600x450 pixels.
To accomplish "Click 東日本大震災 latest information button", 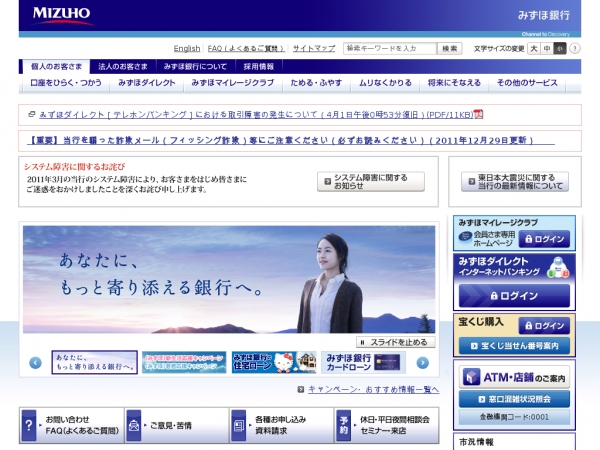I will [515, 181].
